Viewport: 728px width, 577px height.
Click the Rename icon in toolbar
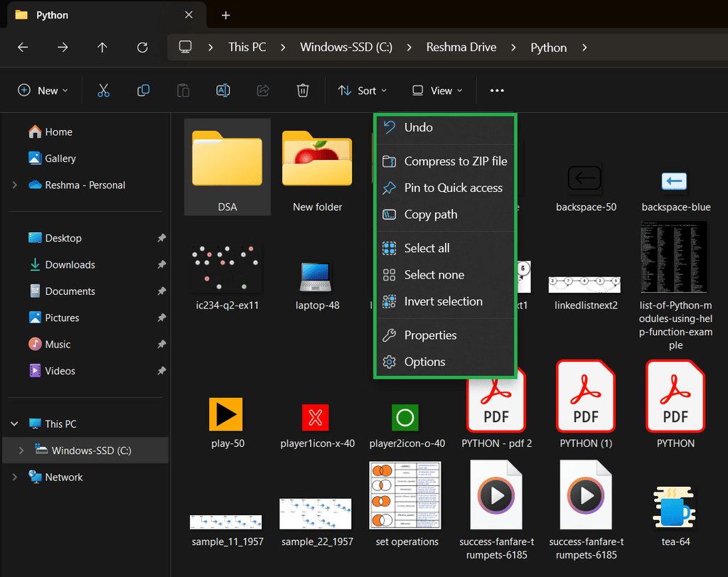click(x=223, y=90)
